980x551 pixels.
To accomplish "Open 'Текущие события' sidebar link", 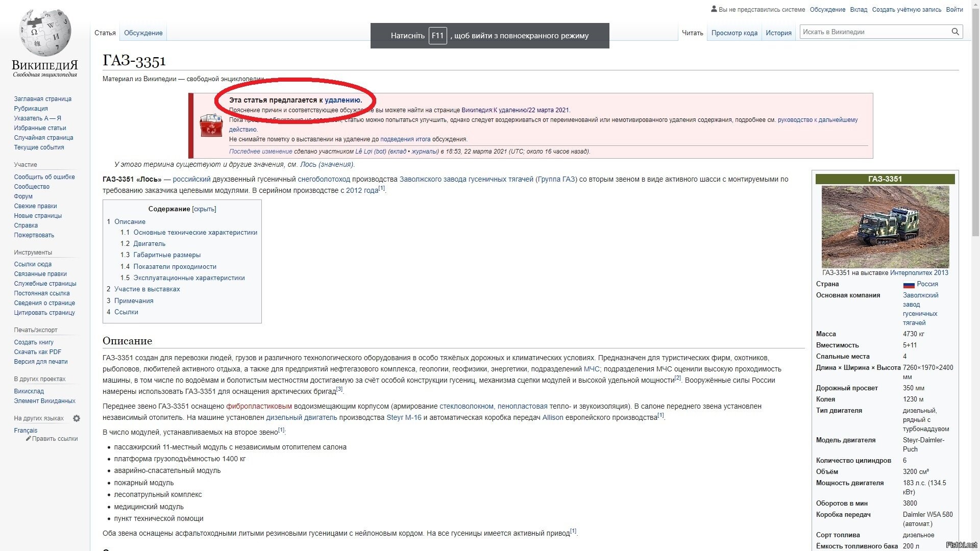I will (39, 147).
